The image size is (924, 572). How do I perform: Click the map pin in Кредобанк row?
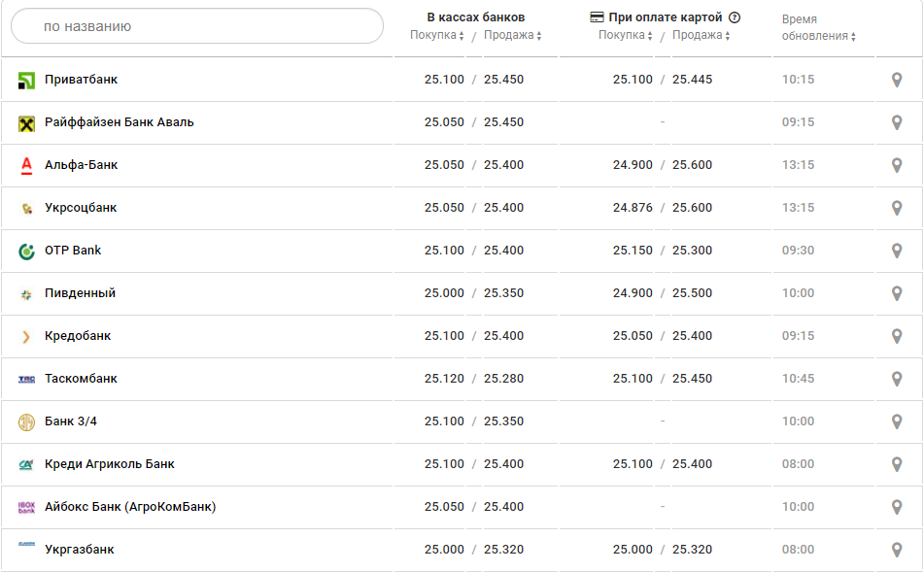897,336
